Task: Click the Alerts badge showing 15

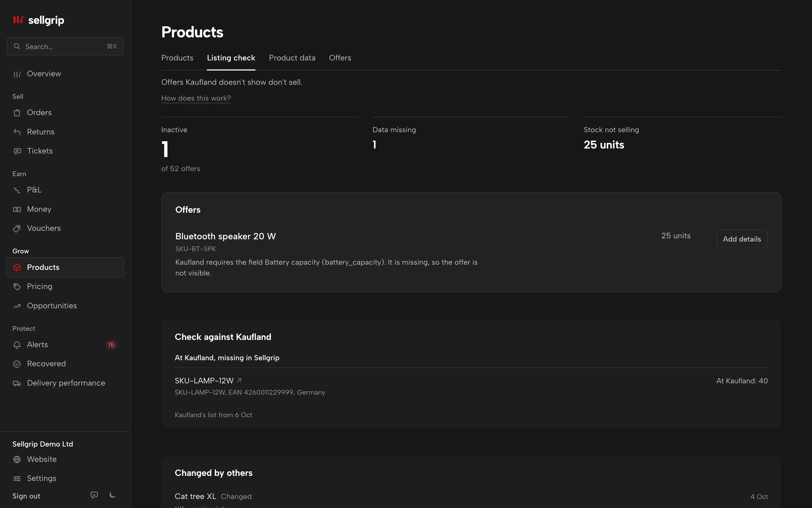Action: tap(111, 345)
